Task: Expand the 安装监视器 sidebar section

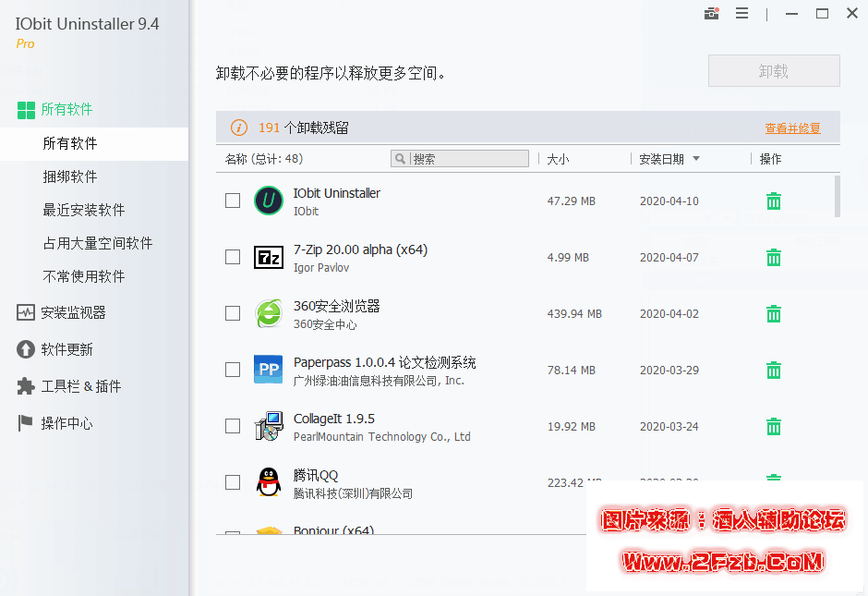Action: 73,312
